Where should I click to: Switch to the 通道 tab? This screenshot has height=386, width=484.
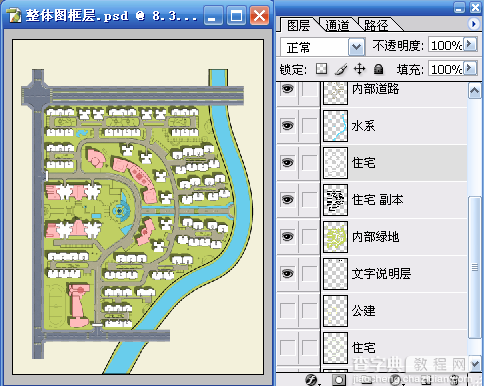pos(337,25)
